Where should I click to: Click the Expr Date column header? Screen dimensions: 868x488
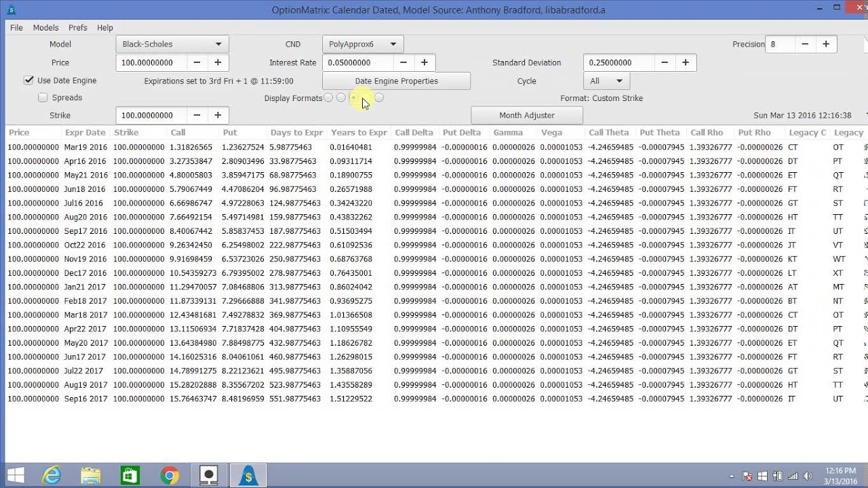85,133
